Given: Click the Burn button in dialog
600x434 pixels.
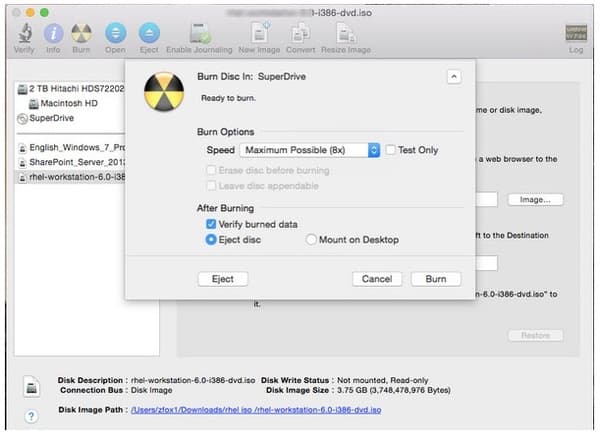Looking at the screenshot, I should pos(436,279).
